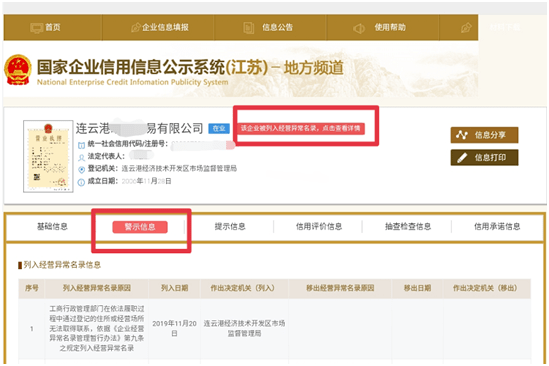549x366 pixels.
Task: Switch to the 信用评价信息 tab
Action: [319, 227]
